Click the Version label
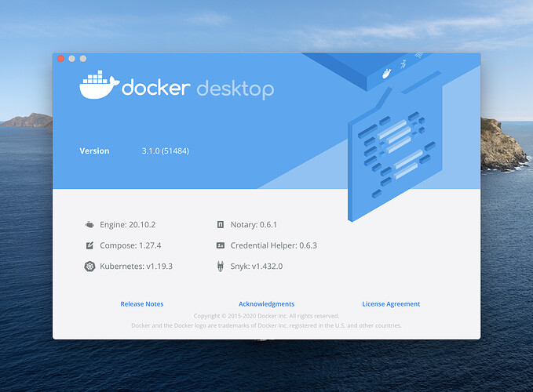This screenshot has width=533, height=392. tap(94, 151)
